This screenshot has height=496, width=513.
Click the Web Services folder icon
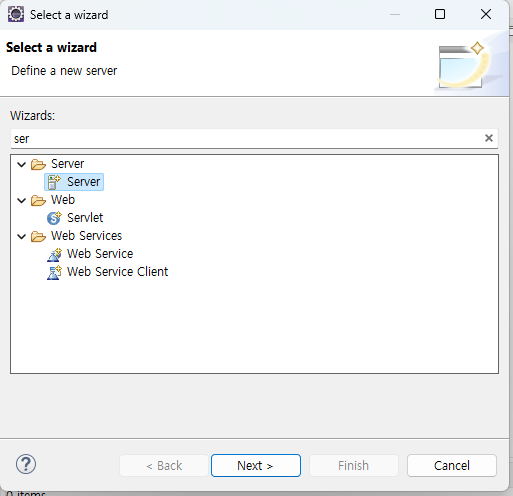point(38,236)
